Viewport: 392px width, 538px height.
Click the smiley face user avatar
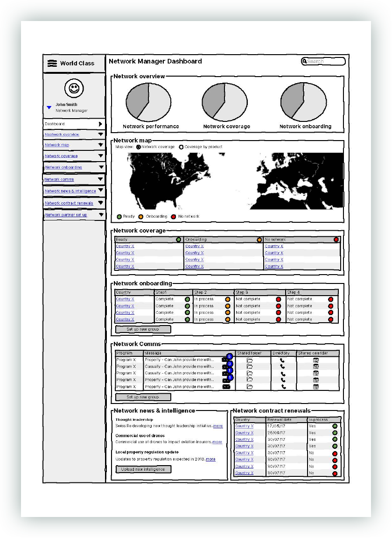click(x=74, y=88)
